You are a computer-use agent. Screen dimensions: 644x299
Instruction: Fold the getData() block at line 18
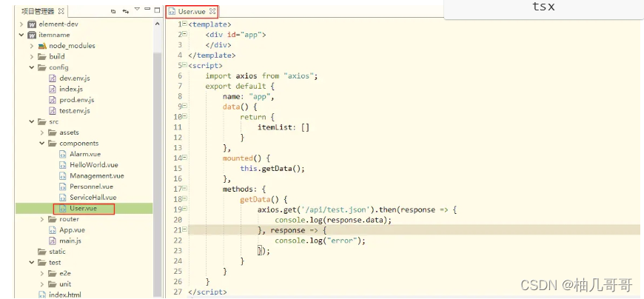[184, 198]
